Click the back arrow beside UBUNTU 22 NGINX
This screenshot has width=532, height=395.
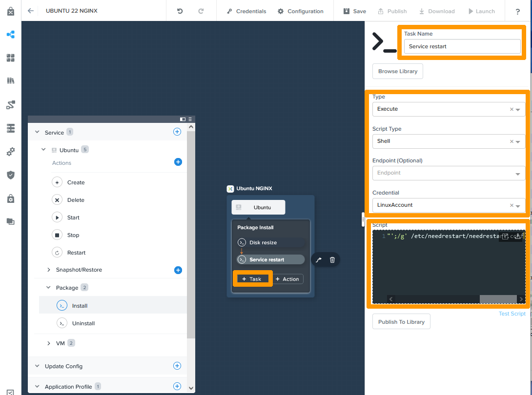point(31,11)
